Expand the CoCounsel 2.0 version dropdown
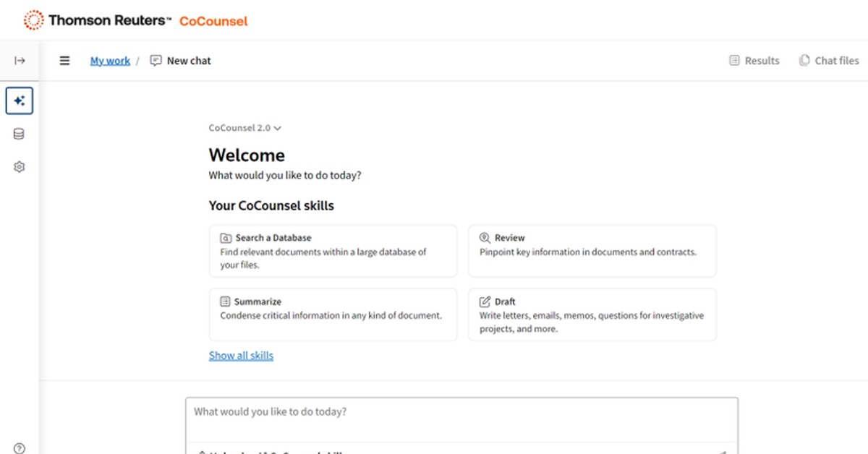This screenshot has width=868, height=454. pos(245,128)
